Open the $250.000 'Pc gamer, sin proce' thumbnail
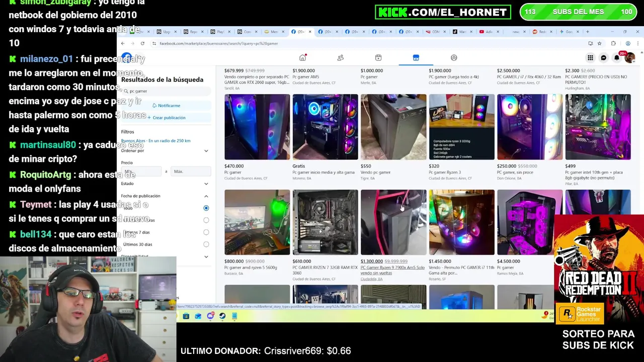This screenshot has width=644, height=362. click(530, 127)
